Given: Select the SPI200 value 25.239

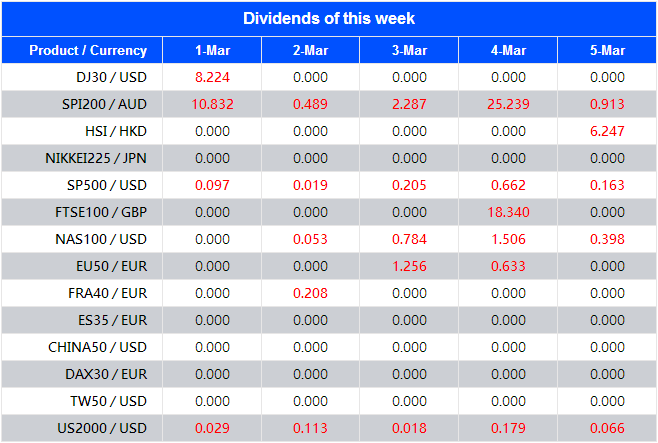Looking at the screenshot, I should [508, 104].
